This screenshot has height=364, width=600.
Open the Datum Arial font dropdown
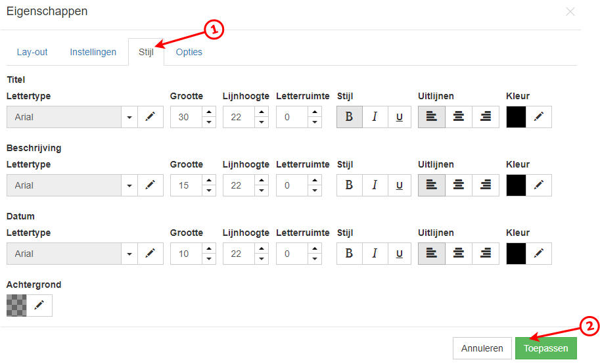(x=129, y=254)
